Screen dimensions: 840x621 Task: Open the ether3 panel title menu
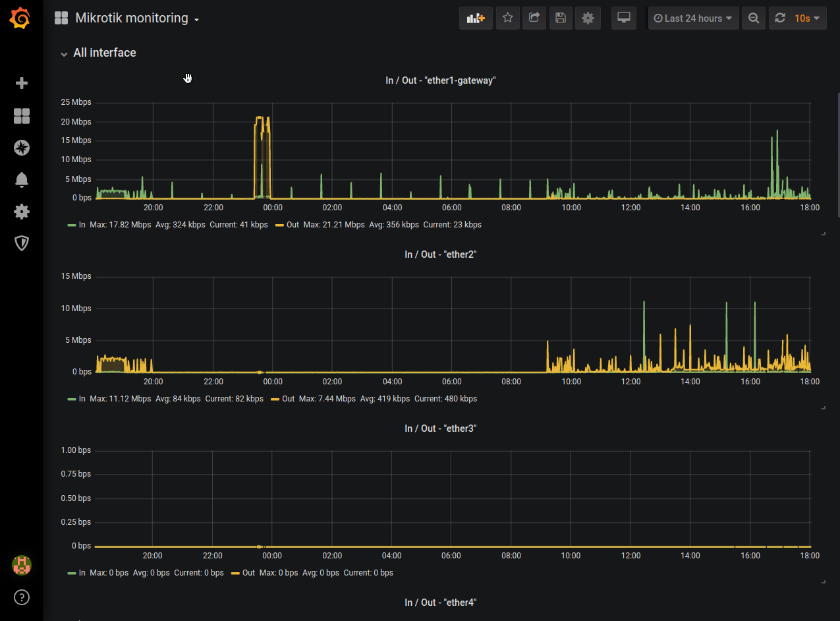coord(440,429)
